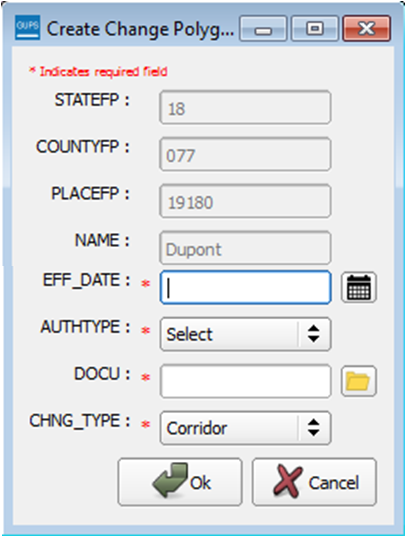Click the EFF_DATE label
This screenshot has height=537, width=406.
[86, 280]
